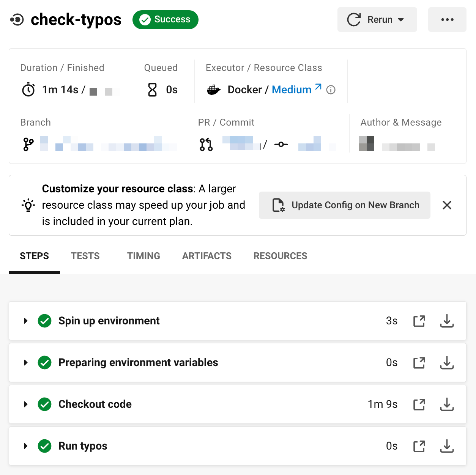Click the blurred commit hash link
The width and height of the screenshot is (476, 475).
point(317,143)
